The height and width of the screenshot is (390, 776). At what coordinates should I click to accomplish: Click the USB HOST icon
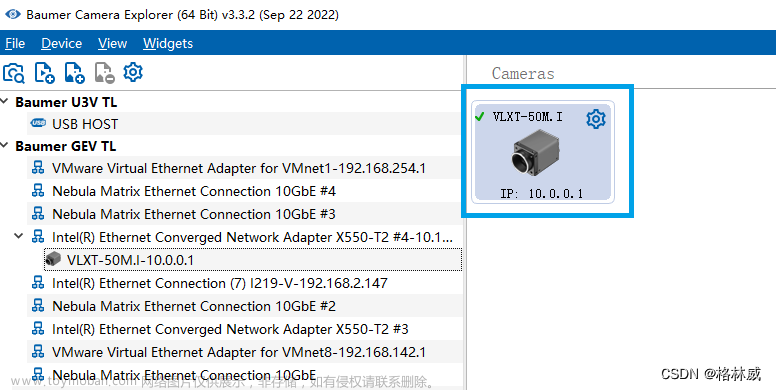point(38,123)
